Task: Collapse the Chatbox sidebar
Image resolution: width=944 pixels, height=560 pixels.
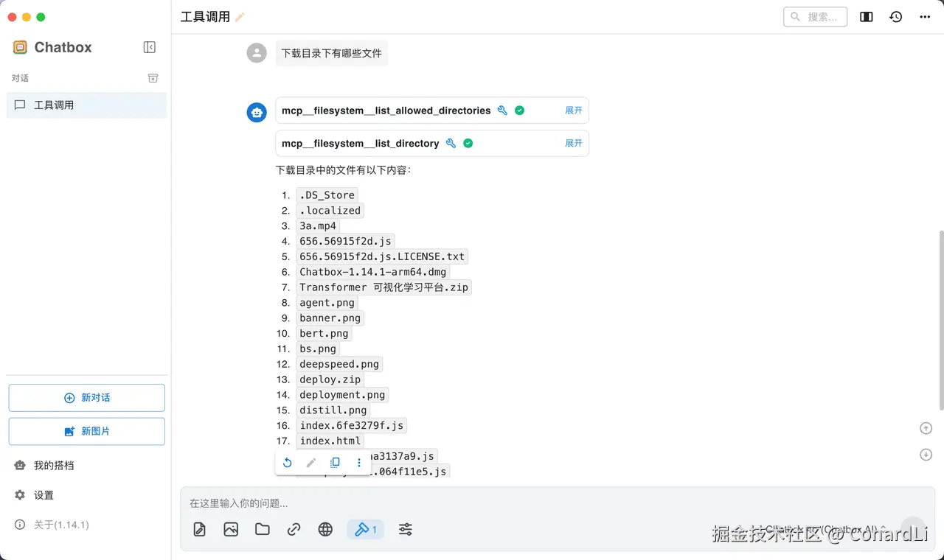Action: pyautogui.click(x=149, y=47)
